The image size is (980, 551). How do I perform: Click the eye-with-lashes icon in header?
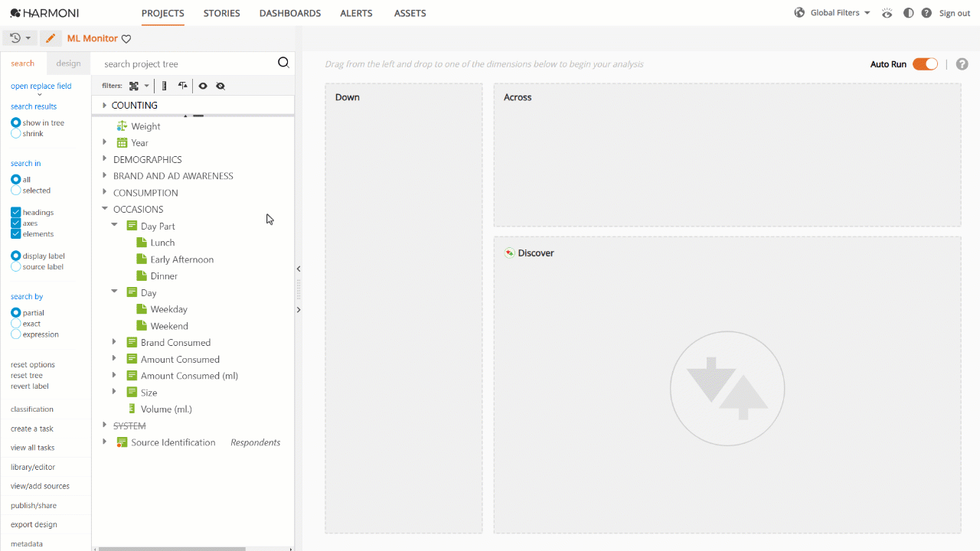pos(887,13)
